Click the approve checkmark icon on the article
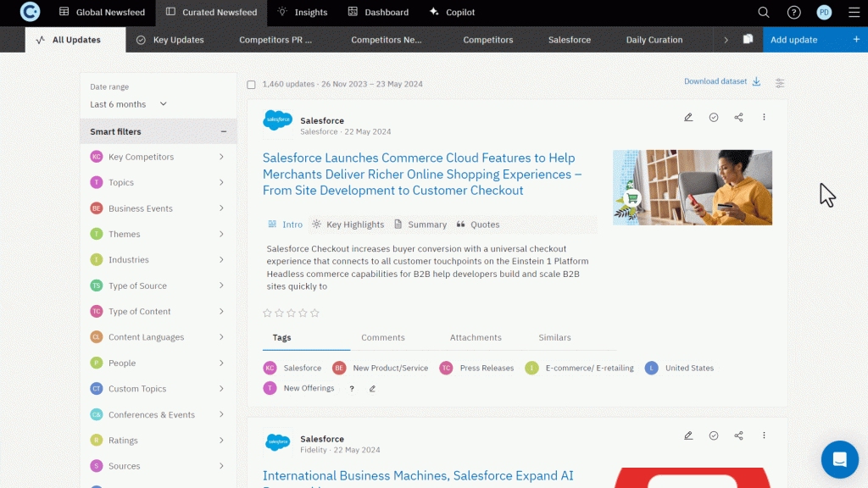 tap(713, 117)
